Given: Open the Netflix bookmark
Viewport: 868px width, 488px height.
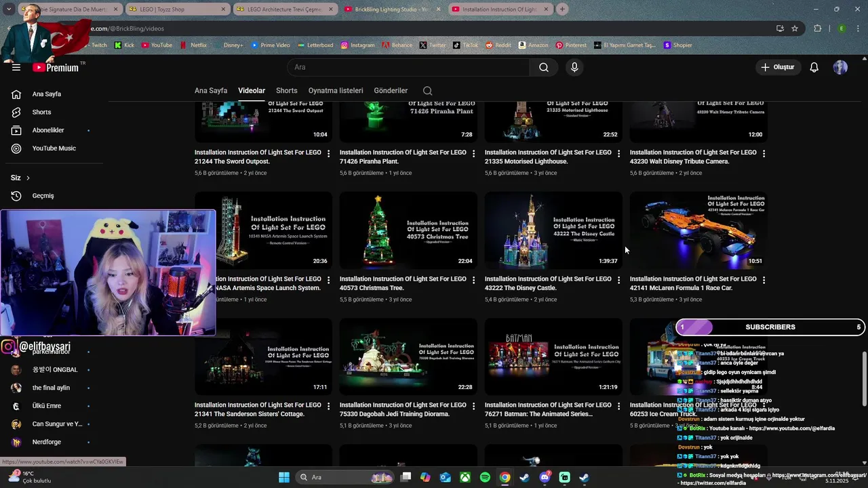Looking at the screenshot, I should click(193, 45).
